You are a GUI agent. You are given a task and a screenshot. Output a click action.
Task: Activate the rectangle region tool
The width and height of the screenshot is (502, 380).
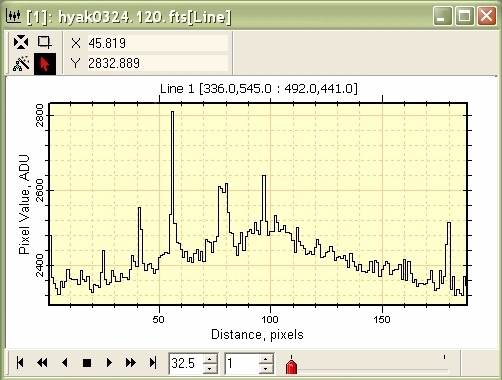pyautogui.click(x=44, y=42)
